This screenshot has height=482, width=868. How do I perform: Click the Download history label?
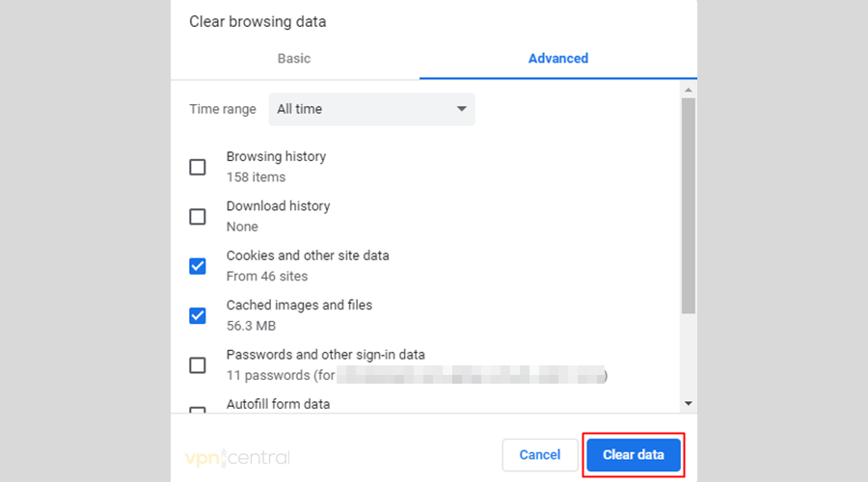[x=278, y=206]
